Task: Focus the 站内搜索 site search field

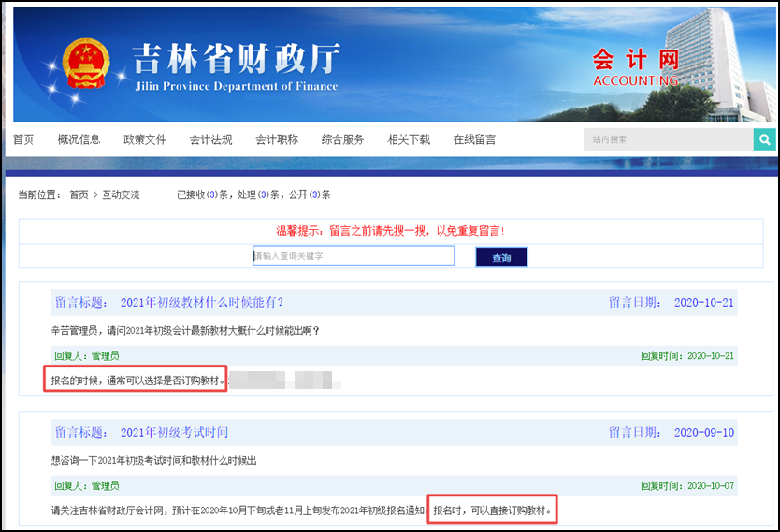Action: (668, 139)
